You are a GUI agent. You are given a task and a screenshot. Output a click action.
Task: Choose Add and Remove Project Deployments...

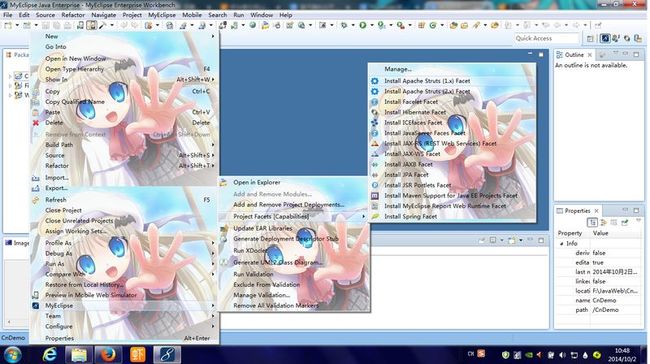pos(289,204)
